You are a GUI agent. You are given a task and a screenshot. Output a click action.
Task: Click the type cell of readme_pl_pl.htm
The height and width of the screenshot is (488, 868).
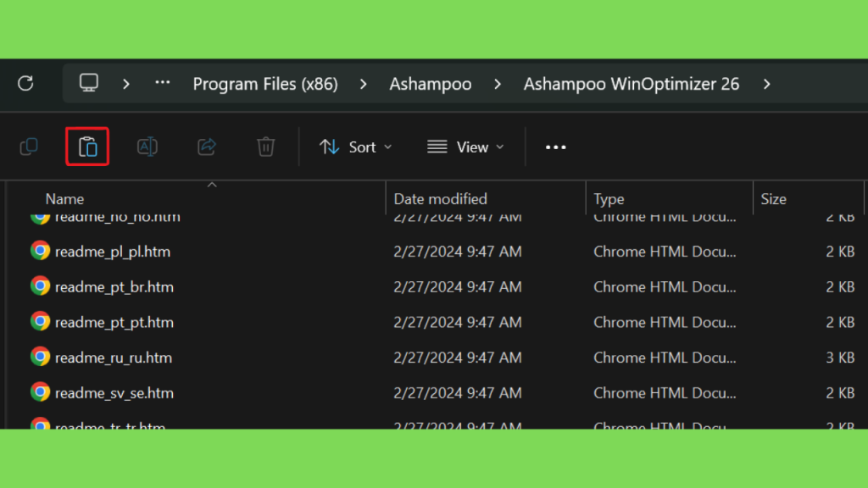[665, 252]
